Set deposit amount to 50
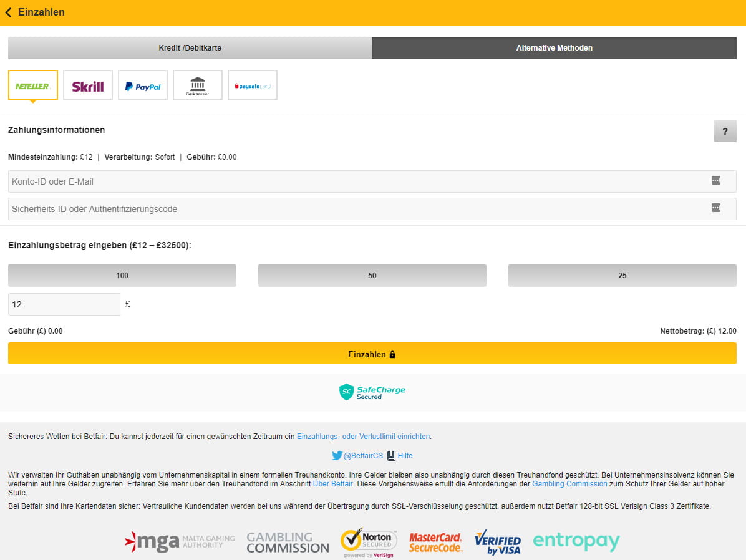This screenshot has width=746, height=560. point(372,276)
